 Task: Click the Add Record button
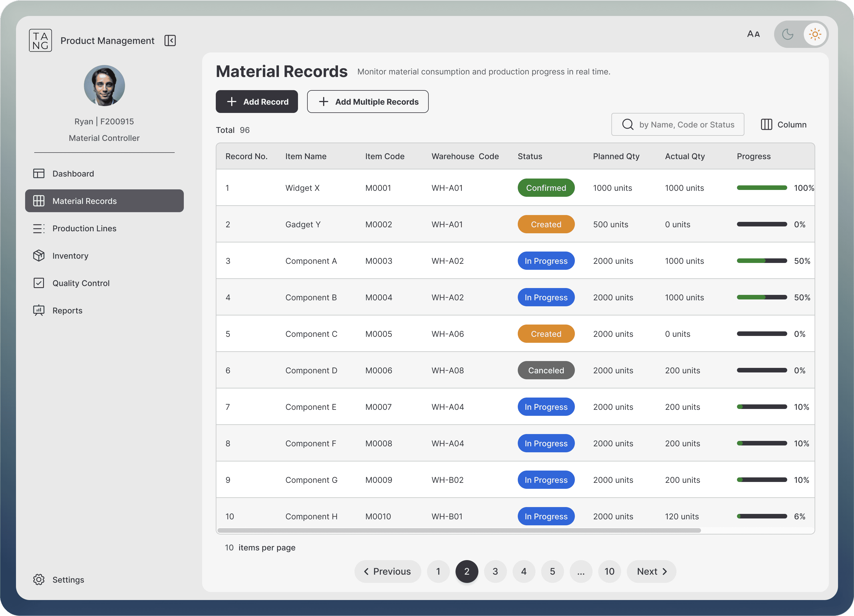[x=257, y=102]
